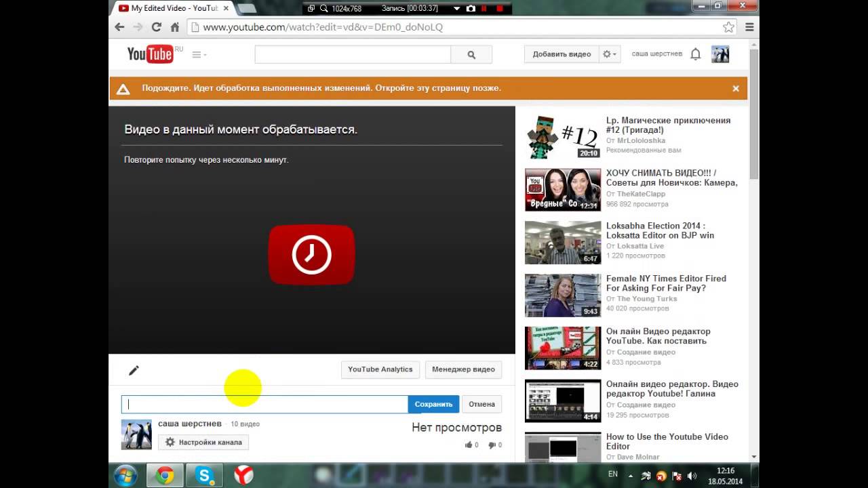The image size is (868, 488).
Task: Open the Chrome menu icon
Action: coord(749,27)
